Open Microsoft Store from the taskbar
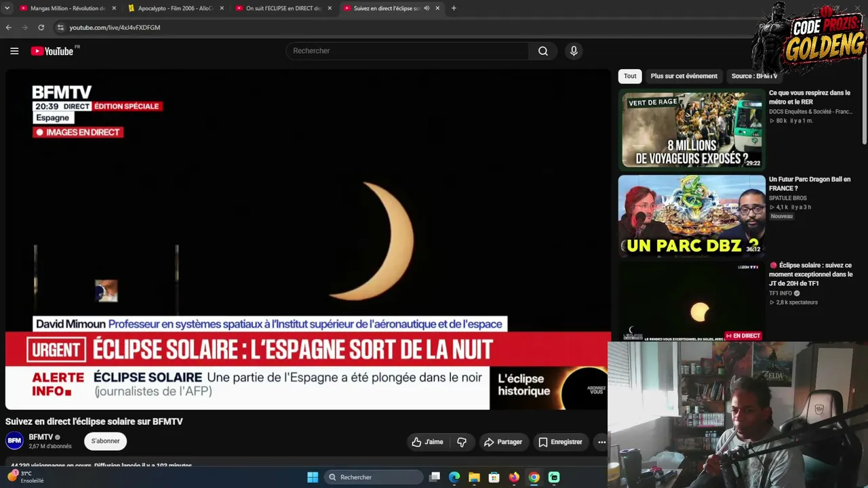Viewport: 868px width, 488px height. point(494,477)
